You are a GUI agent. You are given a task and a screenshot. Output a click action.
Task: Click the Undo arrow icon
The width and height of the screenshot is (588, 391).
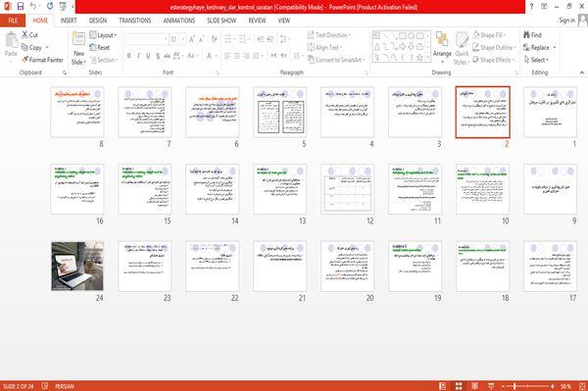(33, 6)
